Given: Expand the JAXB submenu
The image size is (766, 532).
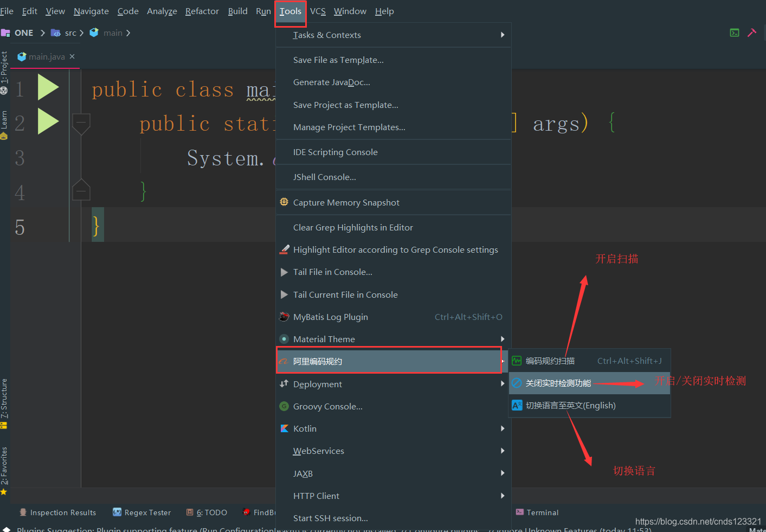Looking at the screenshot, I should point(394,473).
